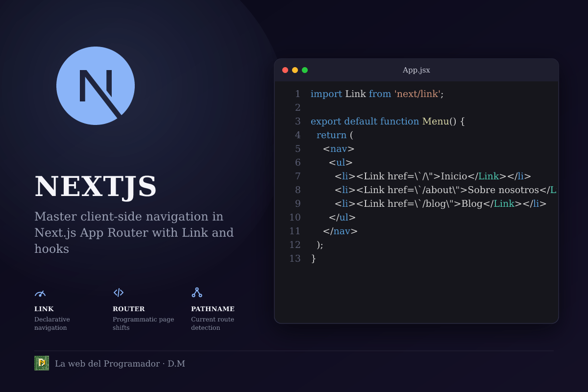
Task: Click the 'Declarative navigation' description
Action: click(x=52, y=323)
